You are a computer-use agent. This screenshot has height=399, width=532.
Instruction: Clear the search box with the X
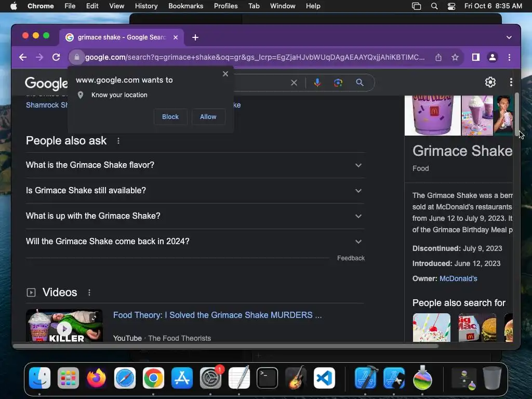click(x=294, y=83)
